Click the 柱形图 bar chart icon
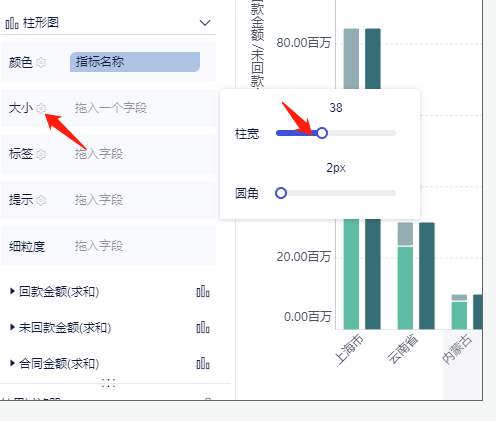 point(12,23)
